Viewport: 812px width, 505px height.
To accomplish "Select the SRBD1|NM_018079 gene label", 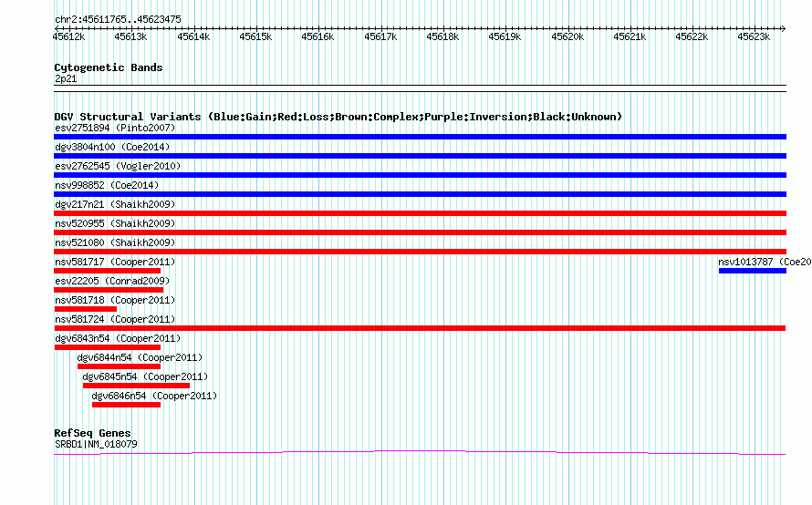I will tap(97, 444).
